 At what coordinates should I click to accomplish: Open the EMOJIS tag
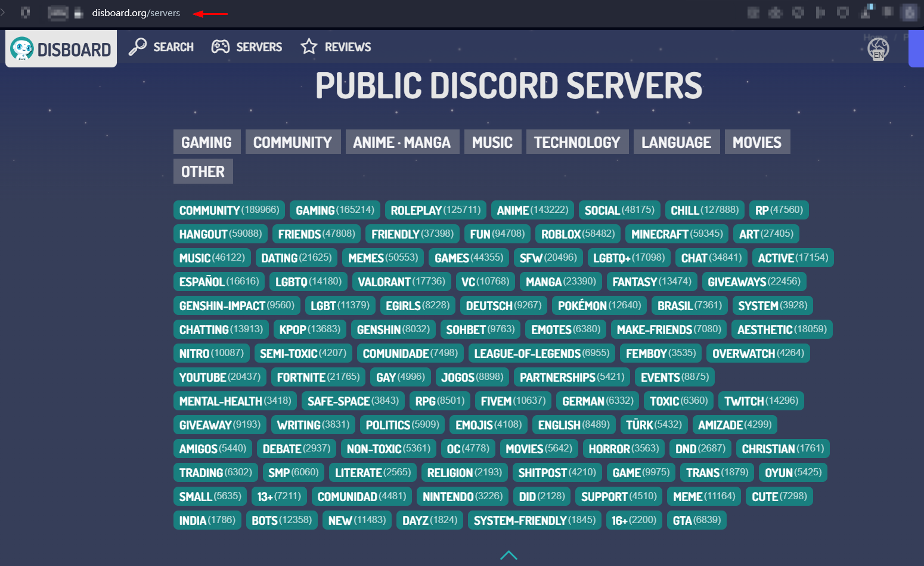click(x=489, y=425)
